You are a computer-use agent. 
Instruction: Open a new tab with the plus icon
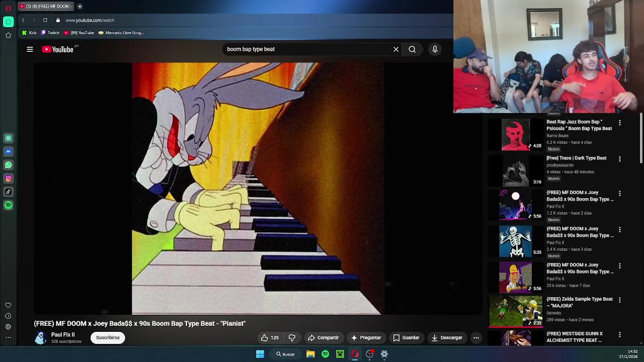click(x=79, y=7)
